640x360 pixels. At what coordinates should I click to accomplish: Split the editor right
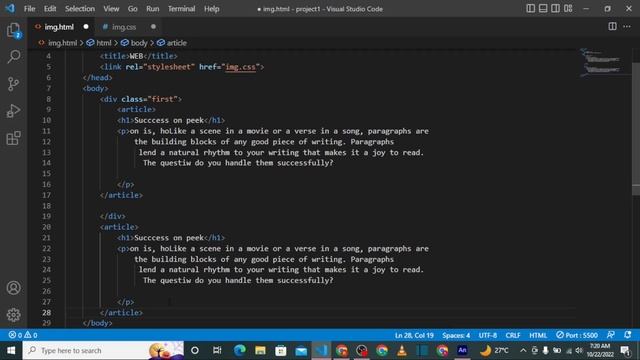tap(612, 27)
